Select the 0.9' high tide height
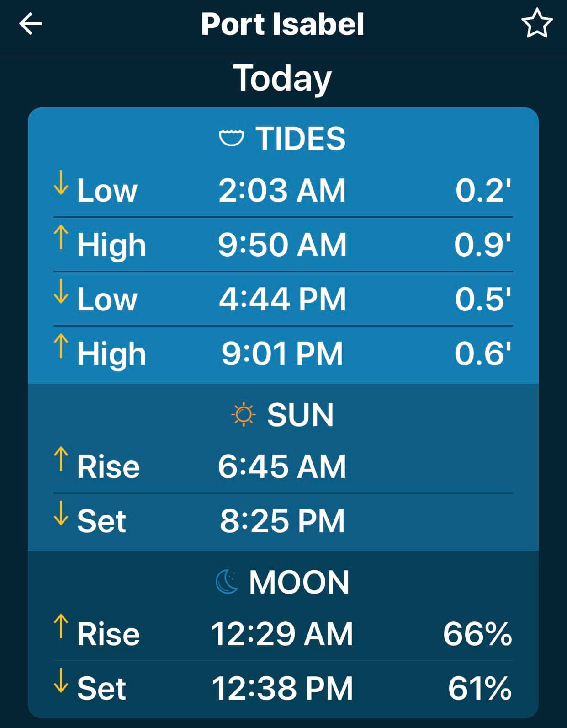 pyautogui.click(x=482, y=245)
